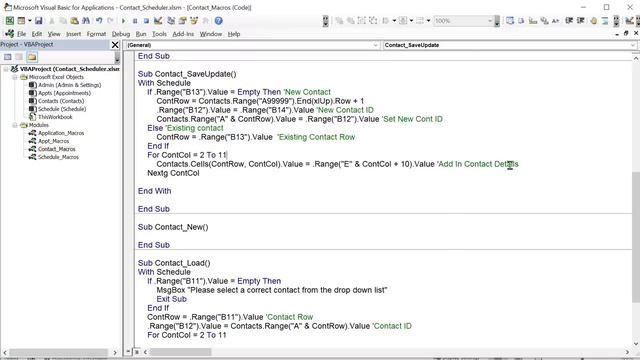This screenshot has height=360, width=640.
Task: Click the Quick Info icon
Action: [533, 21]
